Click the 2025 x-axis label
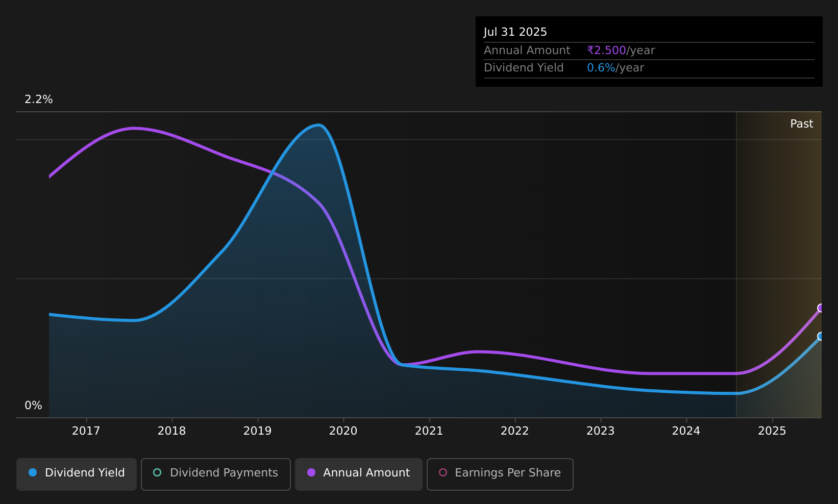This screenshot has height=504, width=838. pos(772,431)
